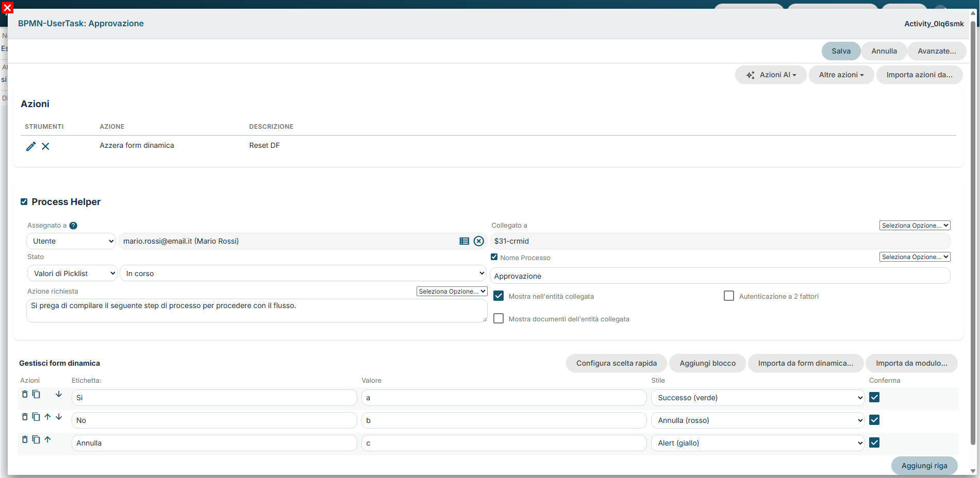This screenshot has height=478, width=980.
Task: Move the Si row down
Action: pyautogui.click(x=59, y=394)
